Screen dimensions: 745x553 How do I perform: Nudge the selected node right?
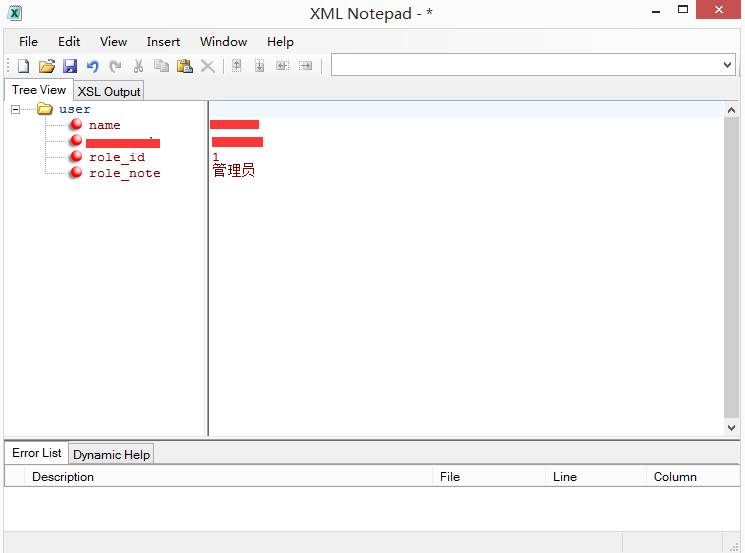pyautogui.click(x=306, y=66)
